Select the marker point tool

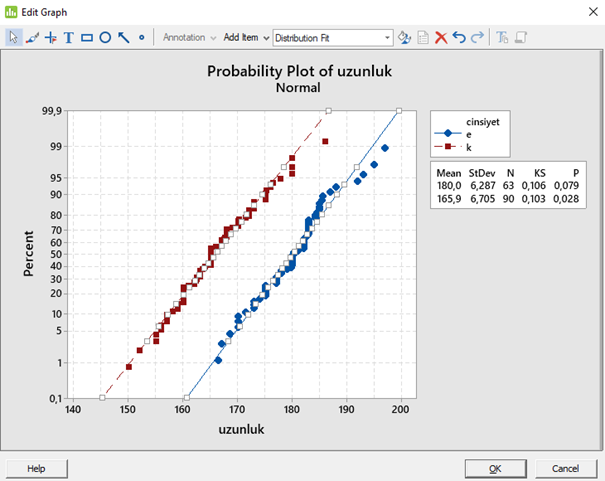pyautogui.click(x=142, y=37)
